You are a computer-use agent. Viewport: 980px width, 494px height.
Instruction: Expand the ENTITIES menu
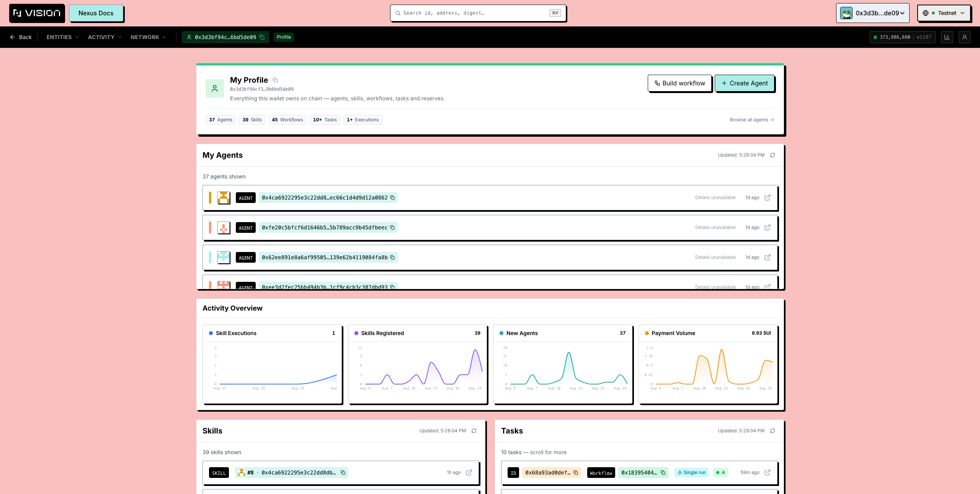pos(63,37)
